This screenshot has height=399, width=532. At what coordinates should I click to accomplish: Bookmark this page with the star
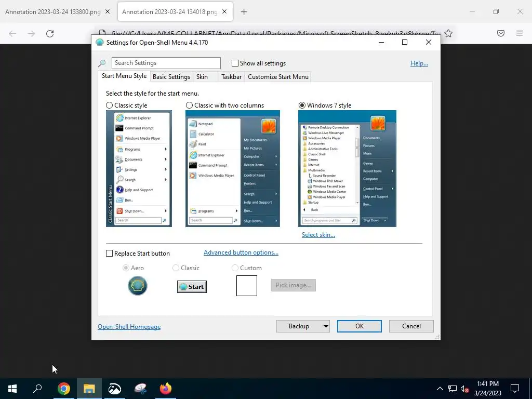448,33
